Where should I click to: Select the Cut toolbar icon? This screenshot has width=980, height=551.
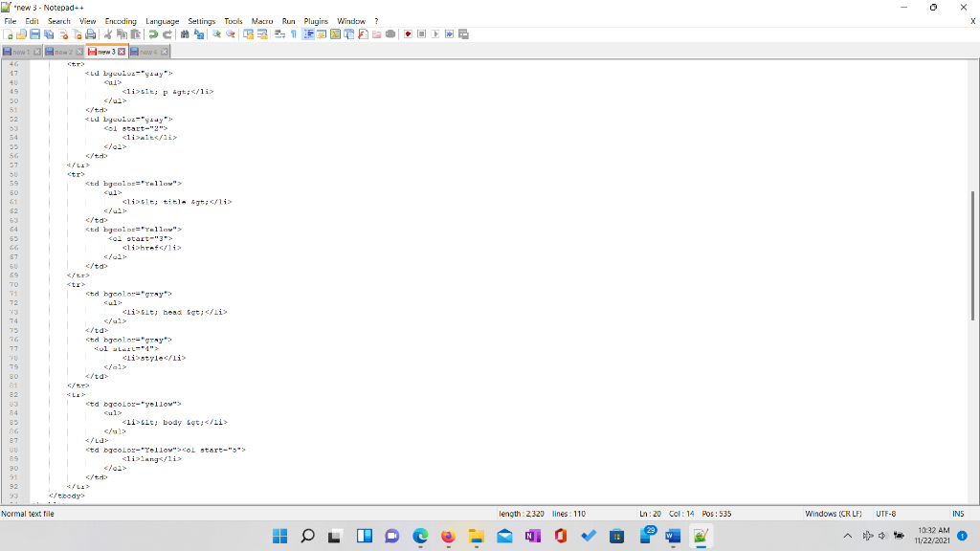[x=107, y=33]
